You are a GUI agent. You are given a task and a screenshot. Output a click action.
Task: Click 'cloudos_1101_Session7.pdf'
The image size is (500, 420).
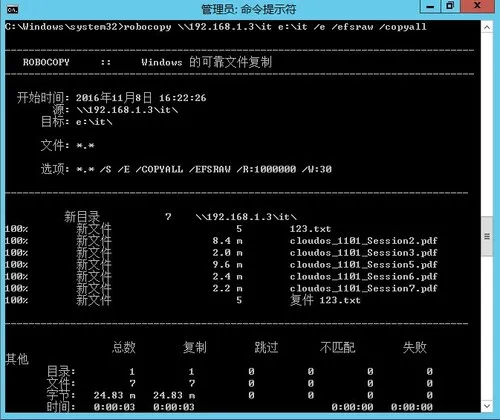[364, 288]
